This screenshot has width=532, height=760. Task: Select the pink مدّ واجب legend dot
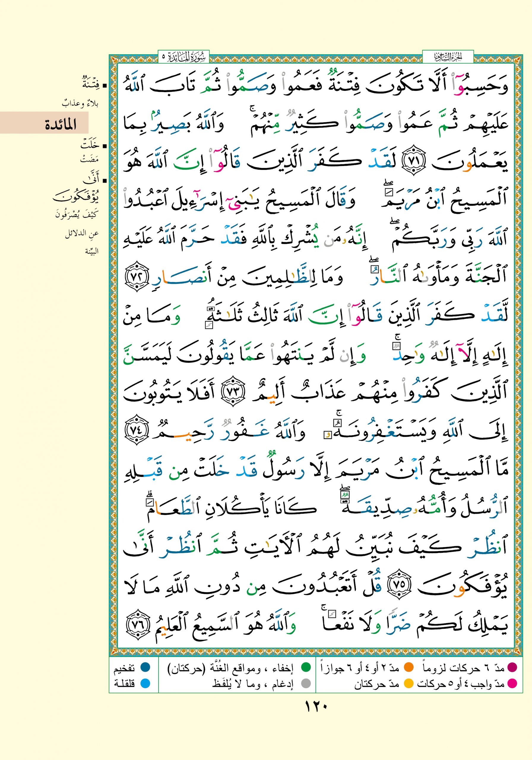512,683
